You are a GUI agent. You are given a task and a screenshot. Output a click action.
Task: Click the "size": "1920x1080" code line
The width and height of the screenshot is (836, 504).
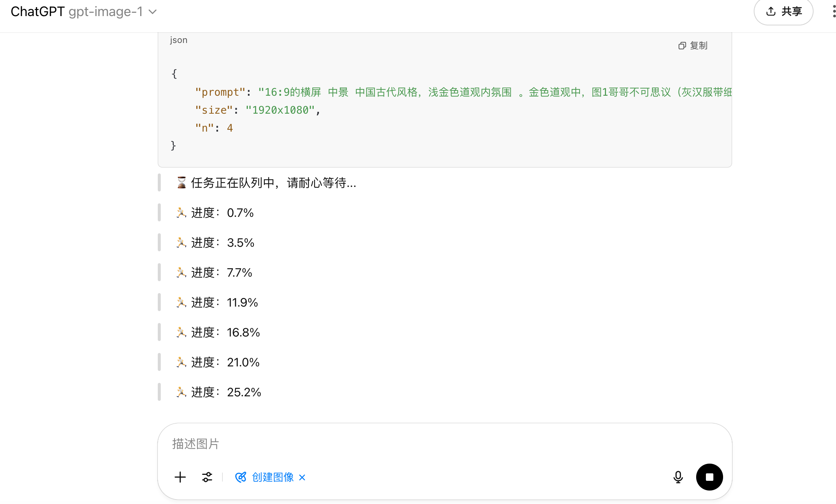coord(258,110)
